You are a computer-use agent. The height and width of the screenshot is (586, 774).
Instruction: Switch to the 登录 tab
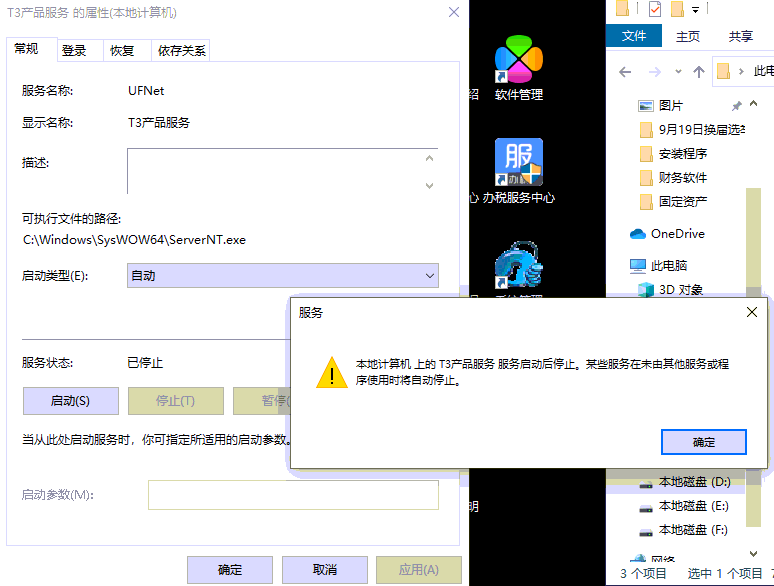(80, 50)
